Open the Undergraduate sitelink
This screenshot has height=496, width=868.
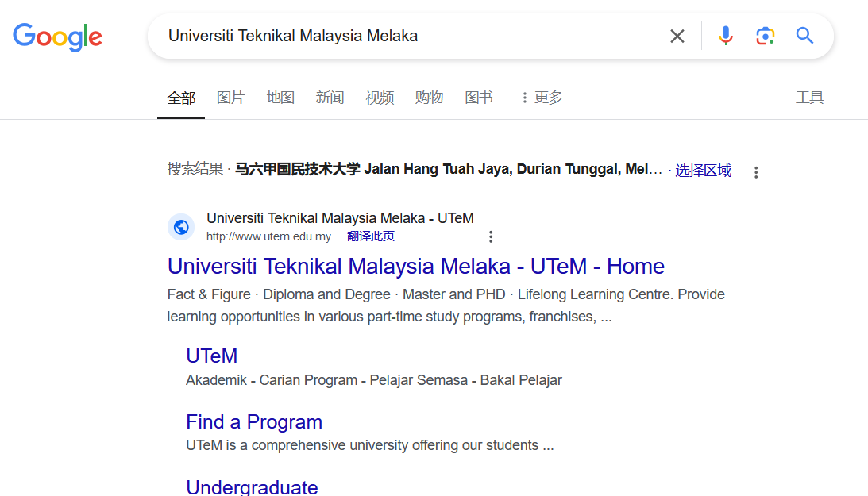252,487
